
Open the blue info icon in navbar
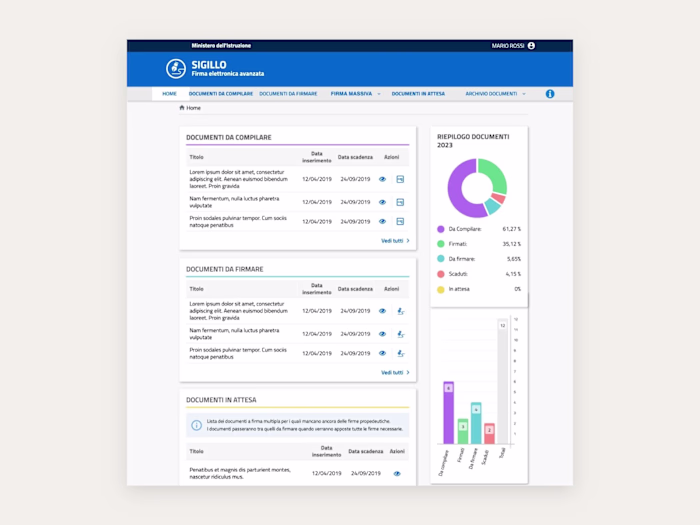click(550, 94)
